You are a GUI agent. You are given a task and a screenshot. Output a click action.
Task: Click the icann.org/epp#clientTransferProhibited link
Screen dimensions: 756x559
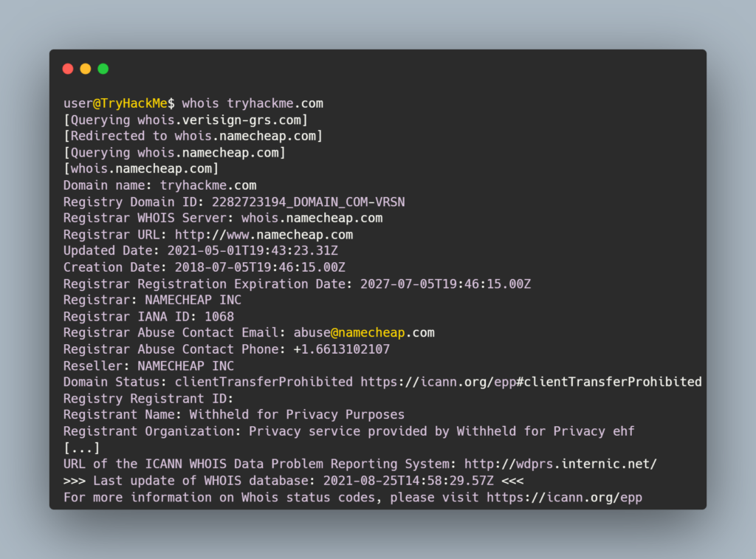pyautogui.click(x=531, y=382)
